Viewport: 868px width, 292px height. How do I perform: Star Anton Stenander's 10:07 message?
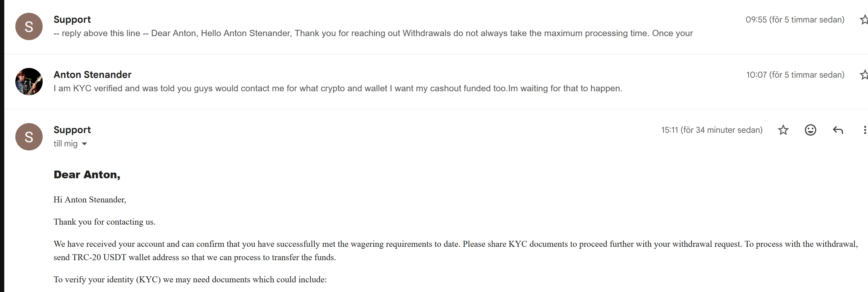pyautogui.click(x=865, y=75)
